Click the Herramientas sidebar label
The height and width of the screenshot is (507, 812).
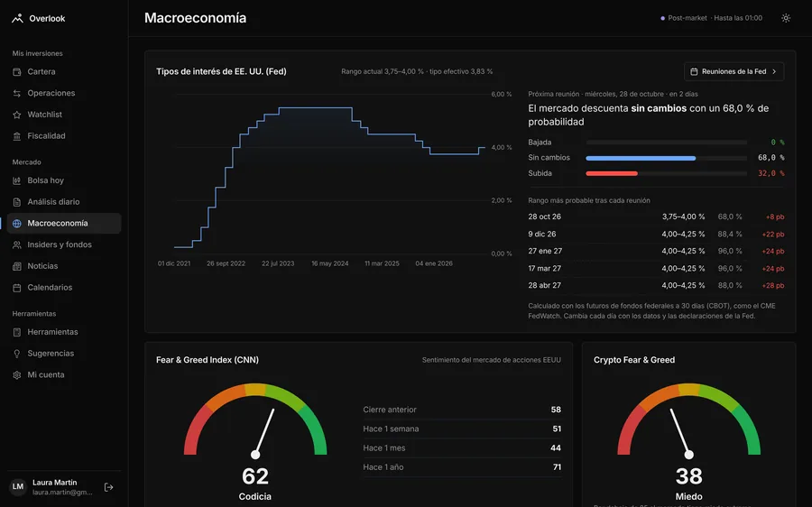pos(53,332)
